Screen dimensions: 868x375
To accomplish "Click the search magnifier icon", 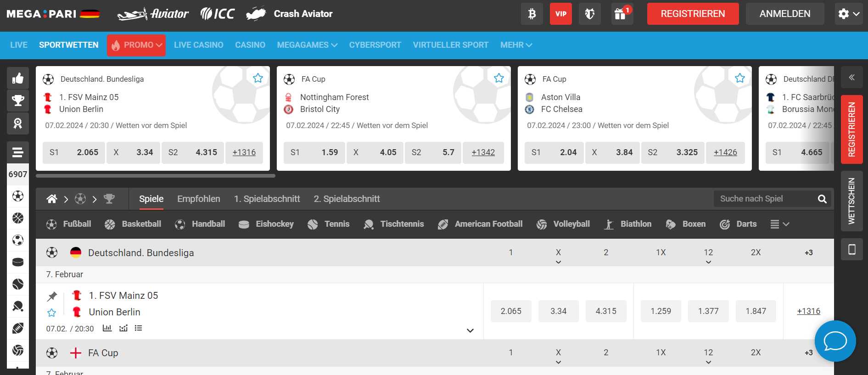I will point(822,199).
